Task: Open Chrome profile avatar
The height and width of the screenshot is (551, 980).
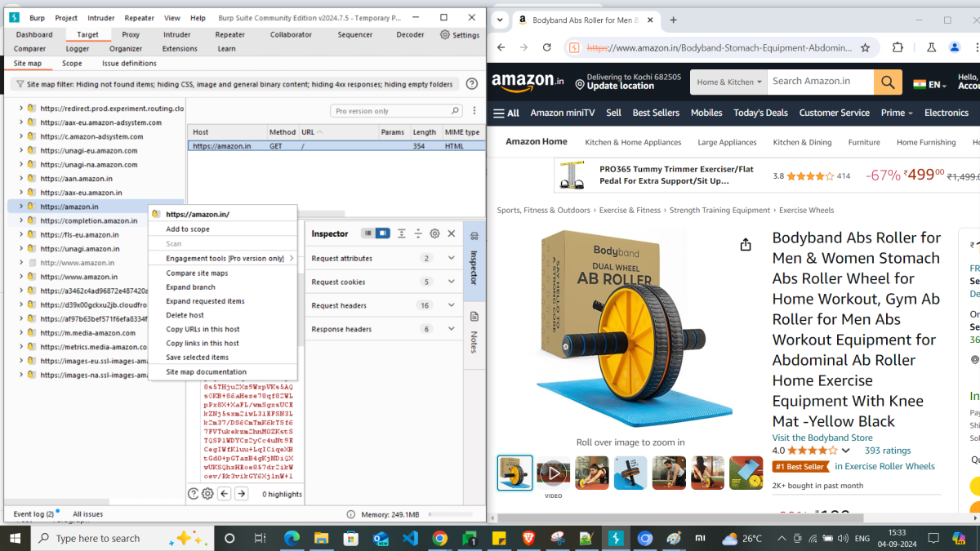Action: [x=955, y=47]
